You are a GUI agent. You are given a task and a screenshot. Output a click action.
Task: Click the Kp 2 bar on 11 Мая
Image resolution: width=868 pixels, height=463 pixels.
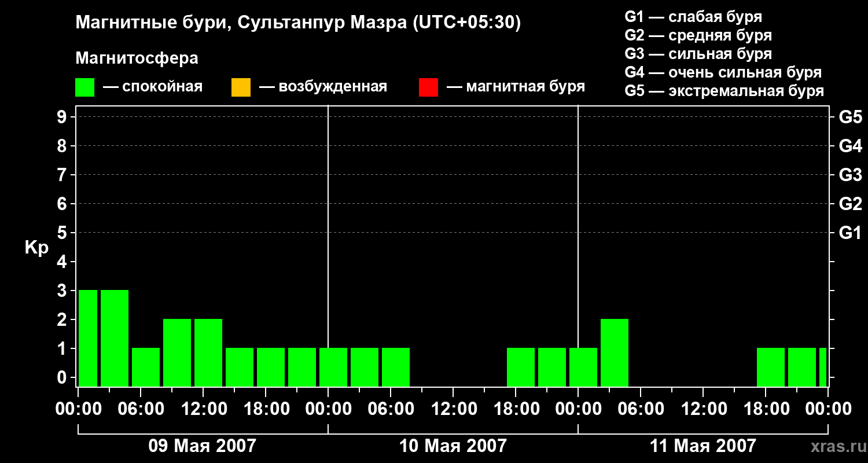point(615,352)
